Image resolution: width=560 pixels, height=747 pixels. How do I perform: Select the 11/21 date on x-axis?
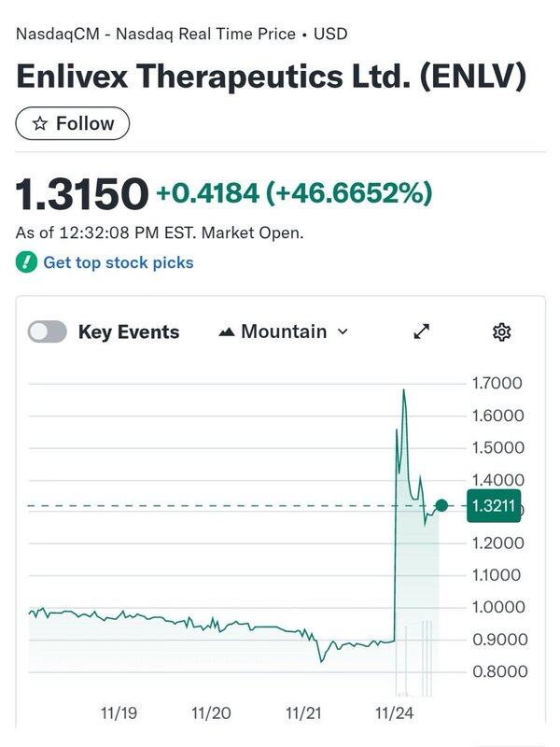tap(303, 713)
